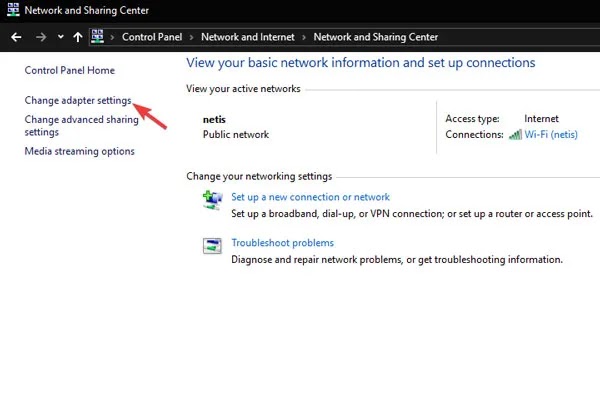The height and width of the screenshot is (400, 600).
Task: Select Change your networking settings heading
Action: (259, 176)
